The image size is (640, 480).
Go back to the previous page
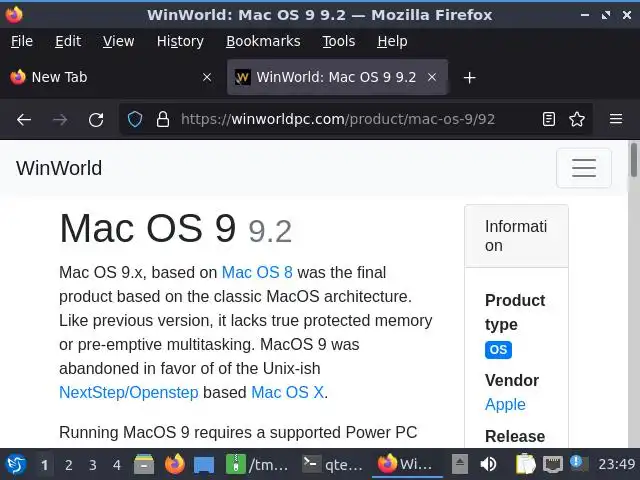tap(24, 119)
